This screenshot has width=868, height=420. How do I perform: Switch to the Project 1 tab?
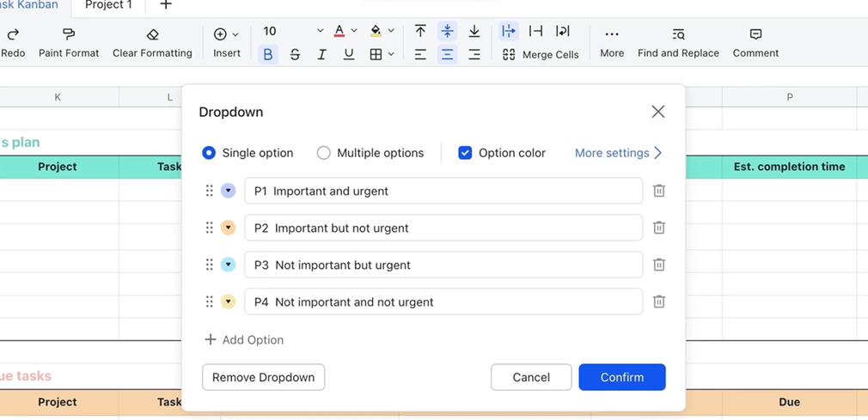click(108, 5)
